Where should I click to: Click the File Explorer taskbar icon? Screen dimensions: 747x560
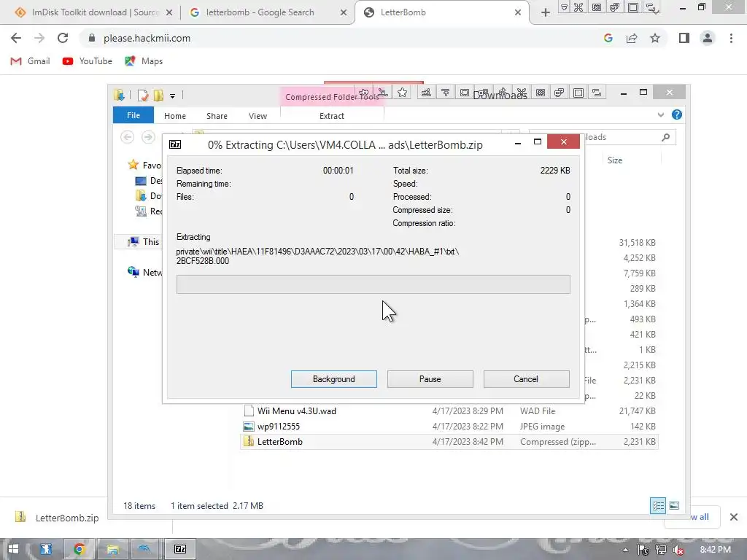point(112,549)
